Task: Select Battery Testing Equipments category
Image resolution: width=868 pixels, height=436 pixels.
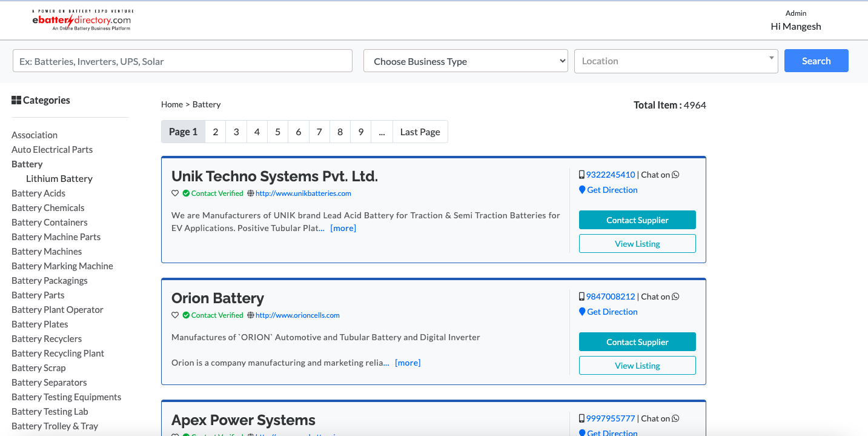Action: [66, 397]
